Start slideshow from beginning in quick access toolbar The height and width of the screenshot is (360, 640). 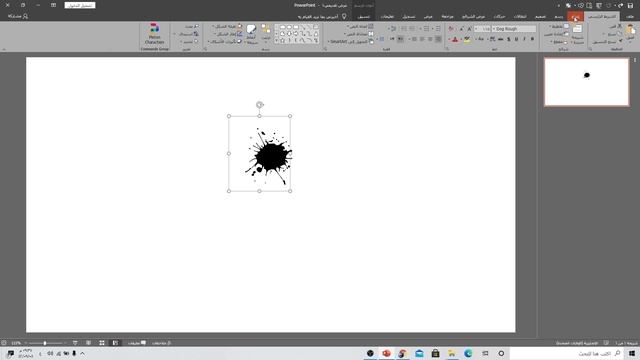coord(599,5)
